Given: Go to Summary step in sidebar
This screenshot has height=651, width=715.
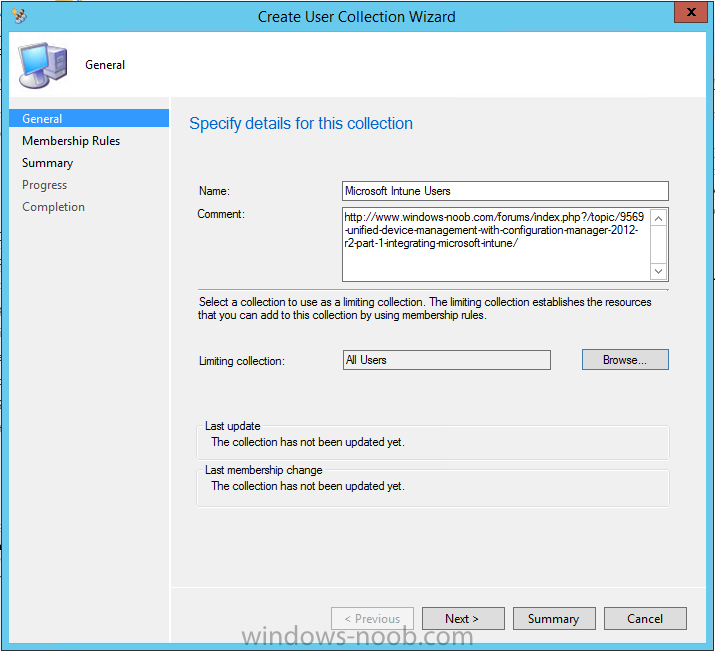Looking at the screenshot, I should pos(47,163).
